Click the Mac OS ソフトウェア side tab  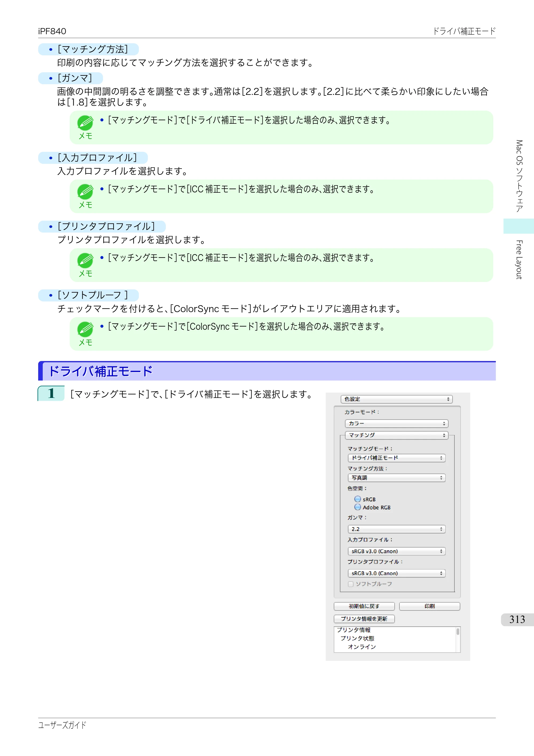(519, 176)
